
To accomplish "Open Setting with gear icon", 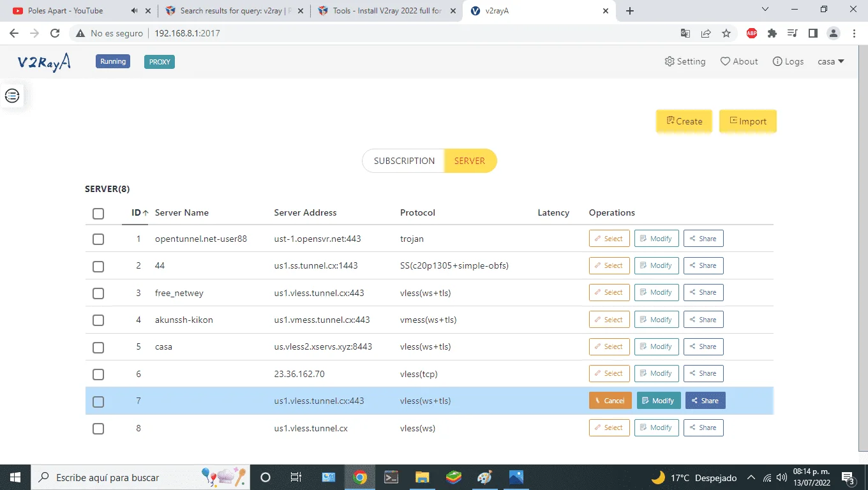I will click(685, 61).
